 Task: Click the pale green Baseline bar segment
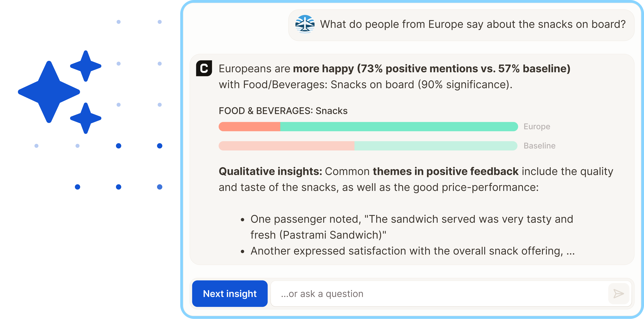(x=436, y=146)
